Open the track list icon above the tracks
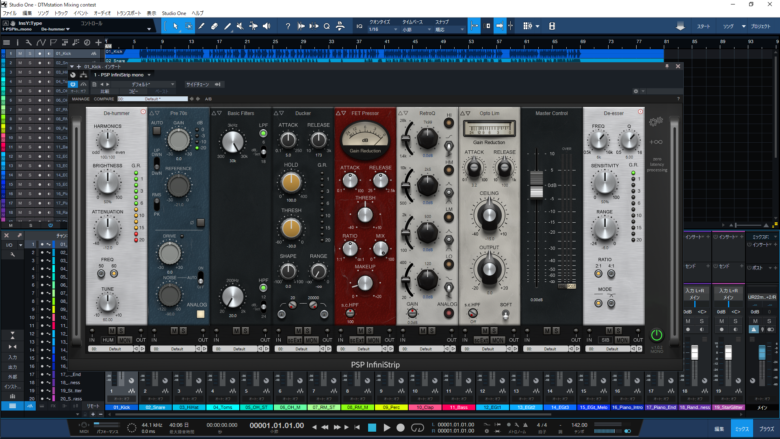 tap(6, 43)
